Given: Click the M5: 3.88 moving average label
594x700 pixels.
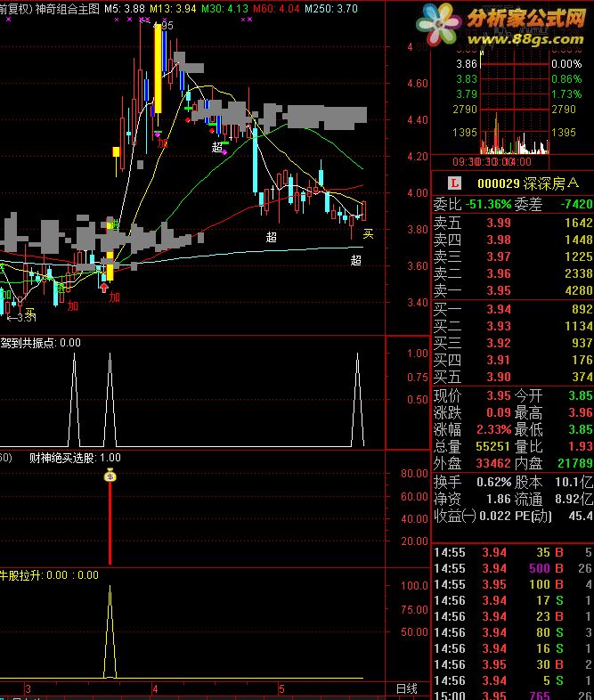Looking at the screenshot, I should pos(125,9).
